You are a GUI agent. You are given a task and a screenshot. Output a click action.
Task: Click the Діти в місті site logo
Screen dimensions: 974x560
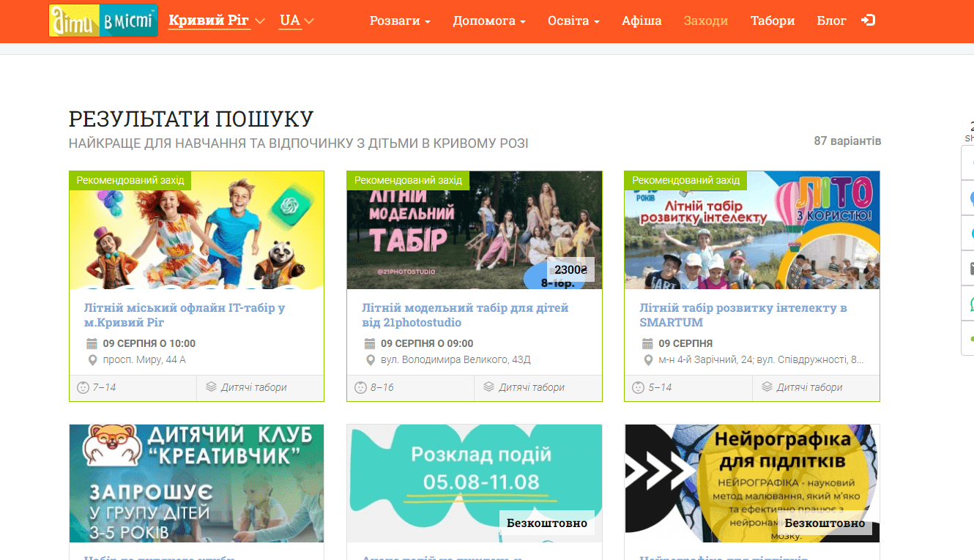click(103, 20)
